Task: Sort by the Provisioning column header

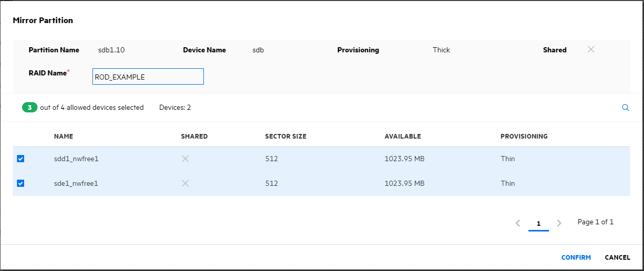Action: pos(524,137)
